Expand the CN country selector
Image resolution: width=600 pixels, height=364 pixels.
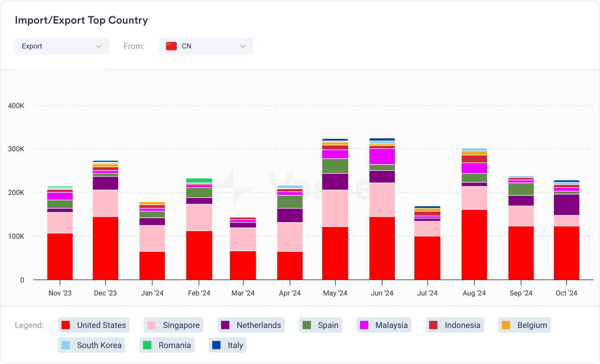click(x=206, y=46)
